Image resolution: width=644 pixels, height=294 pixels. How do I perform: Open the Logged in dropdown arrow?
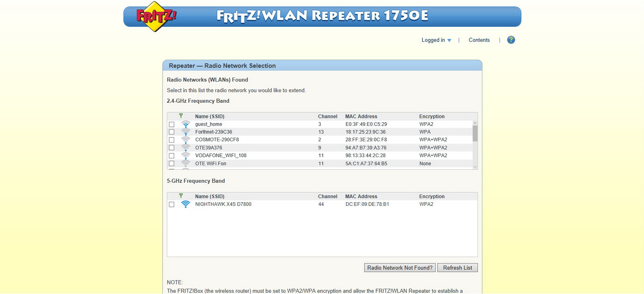(449, 40)
